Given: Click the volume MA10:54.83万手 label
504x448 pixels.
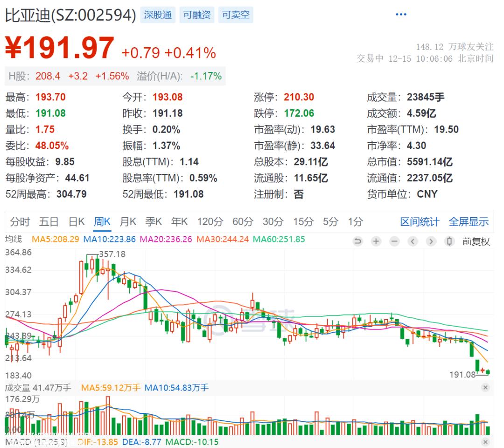Looking at the screenshot, I should click(176, 387).
